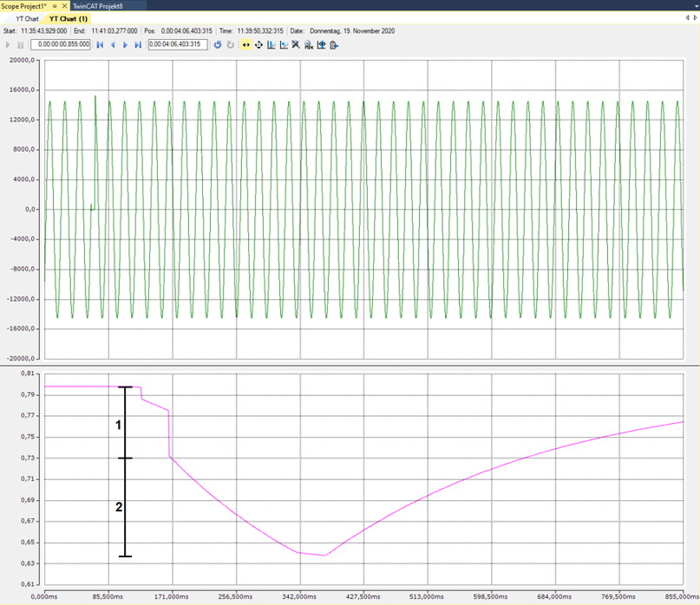The width and height of the screenshot is (700, 605).
Task: Select the XY zoom chart tool
Action: pyautogui.click(x=284, y=44)
